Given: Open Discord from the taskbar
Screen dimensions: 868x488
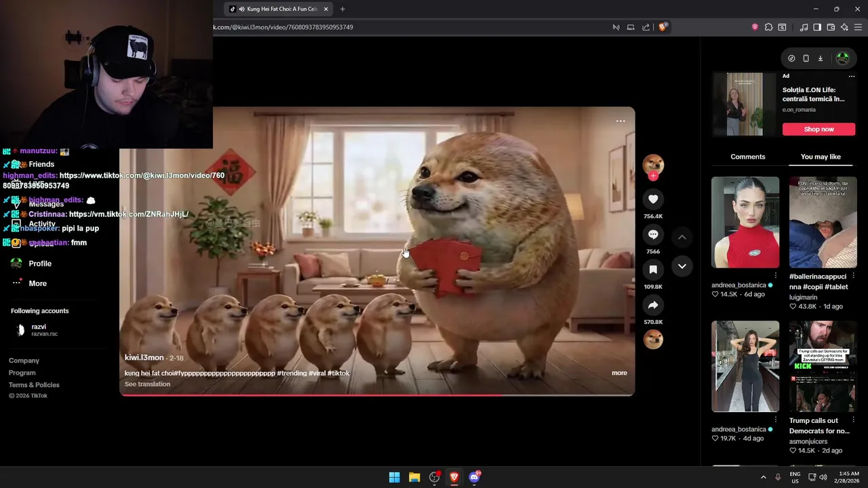Looking at the screenshot, I should coord(475,477).
